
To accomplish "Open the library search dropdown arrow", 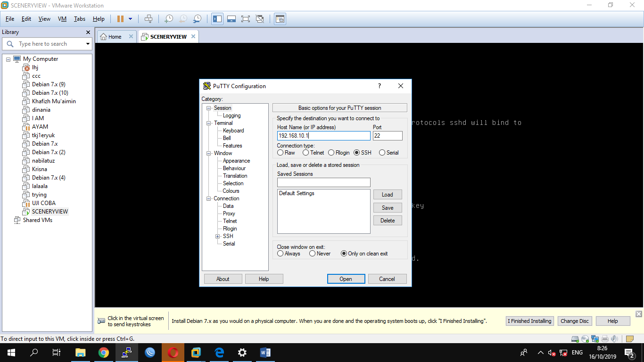I will [x=88, y=44].
